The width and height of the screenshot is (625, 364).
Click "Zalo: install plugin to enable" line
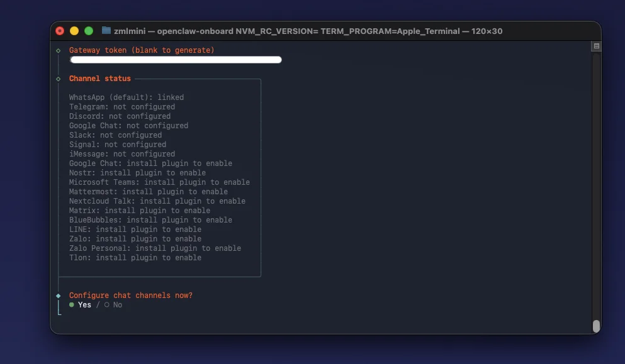135,239
